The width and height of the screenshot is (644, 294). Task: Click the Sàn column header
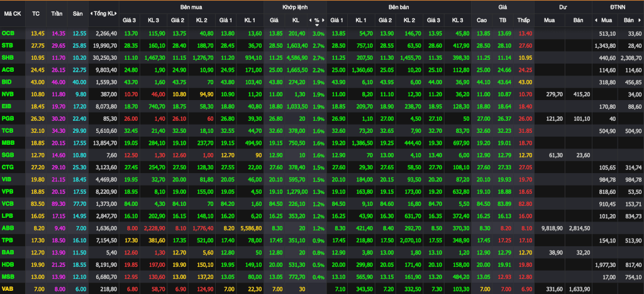pyautogui.click(x=77, y=14)
